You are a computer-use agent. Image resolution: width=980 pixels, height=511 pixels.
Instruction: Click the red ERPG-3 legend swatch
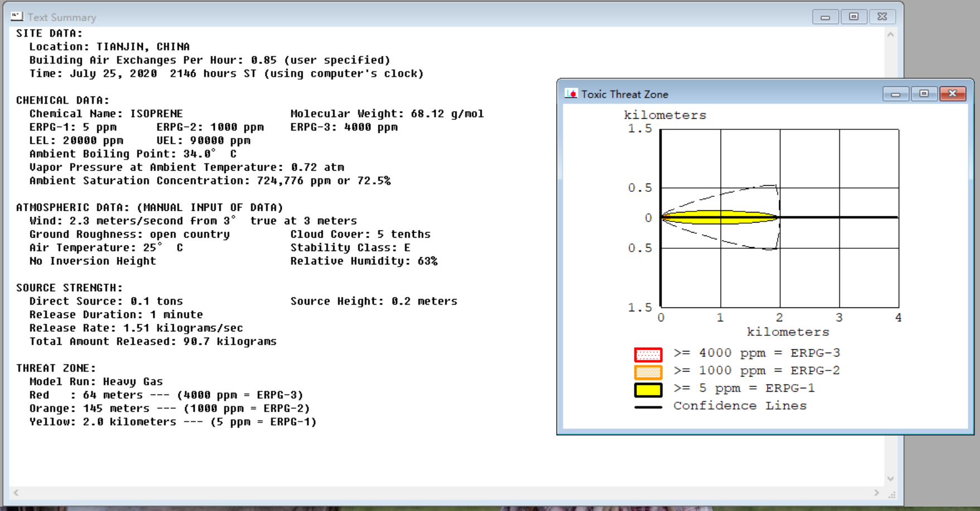coord(648,354)
